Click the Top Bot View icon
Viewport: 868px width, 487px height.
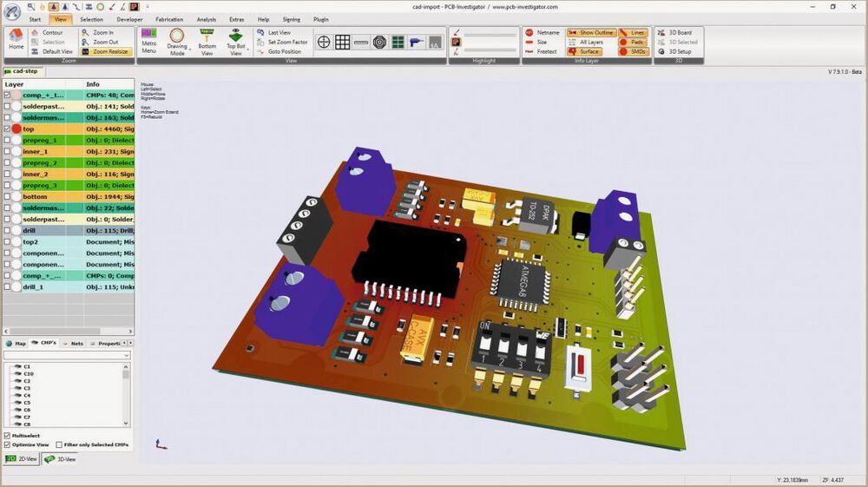pos(236,42)
